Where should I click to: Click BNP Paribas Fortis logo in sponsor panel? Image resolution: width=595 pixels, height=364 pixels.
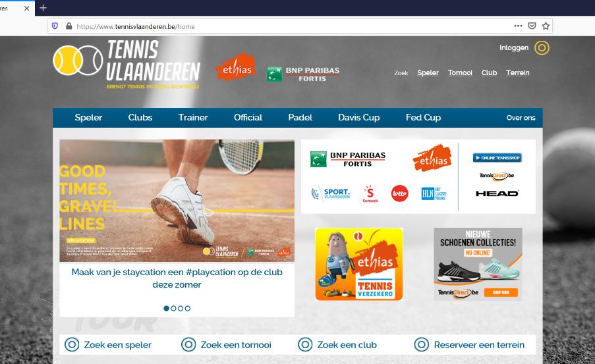point(348,159)
